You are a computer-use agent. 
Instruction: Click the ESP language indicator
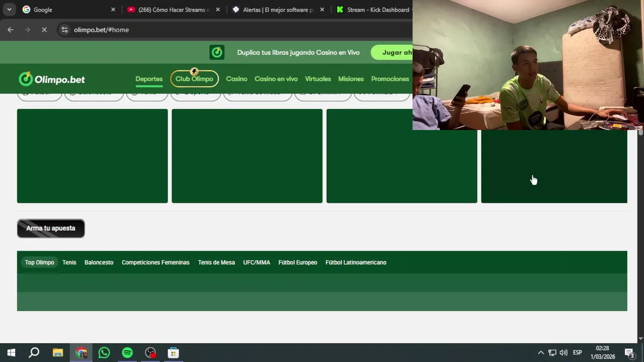[578, 352]
